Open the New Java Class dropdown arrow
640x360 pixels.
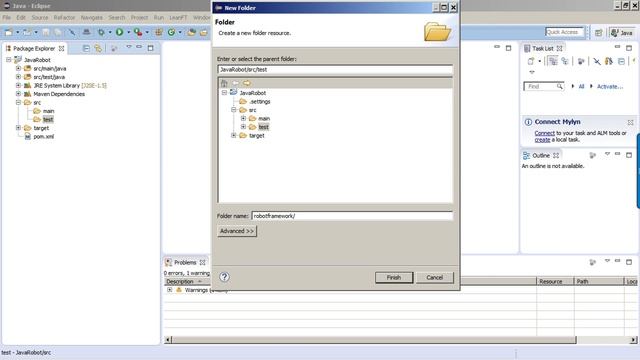(180, 32)
